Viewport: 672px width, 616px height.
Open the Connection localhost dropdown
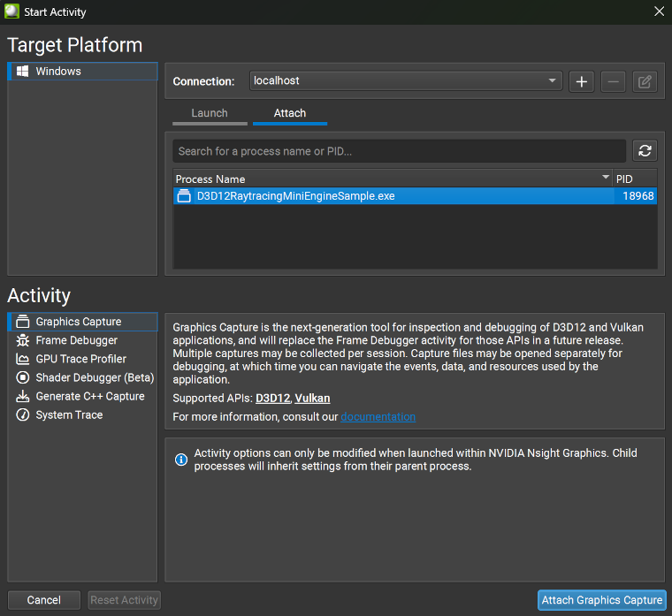coord(405,80)
